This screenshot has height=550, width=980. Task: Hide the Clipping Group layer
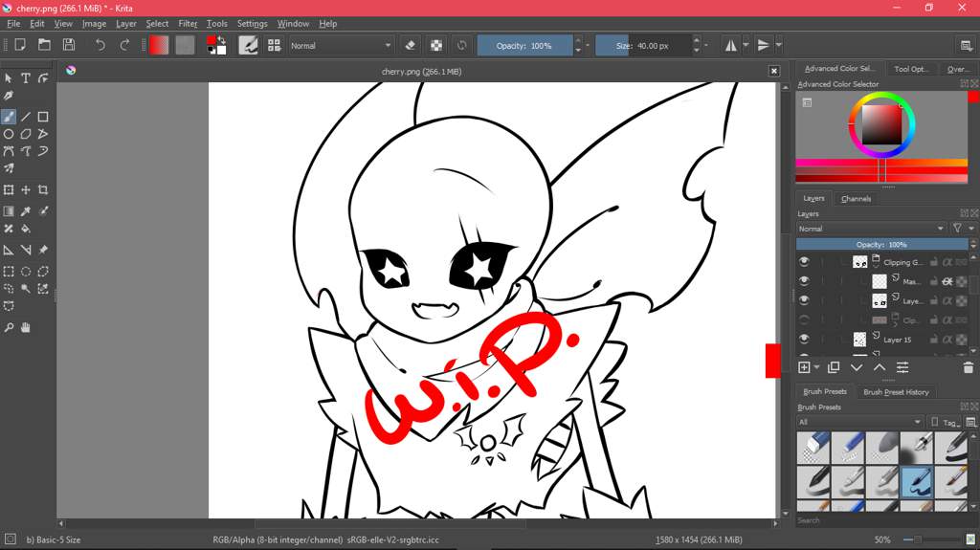coord(804,262)
